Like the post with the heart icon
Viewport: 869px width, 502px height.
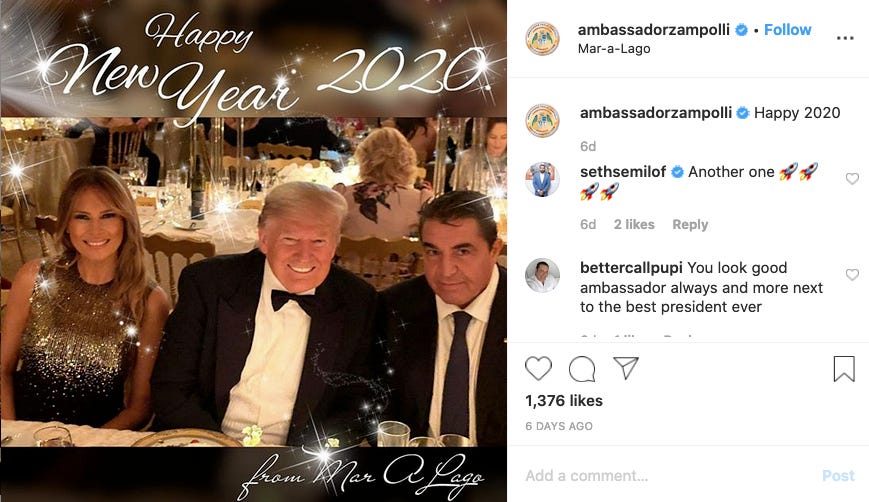pos(538,368)
